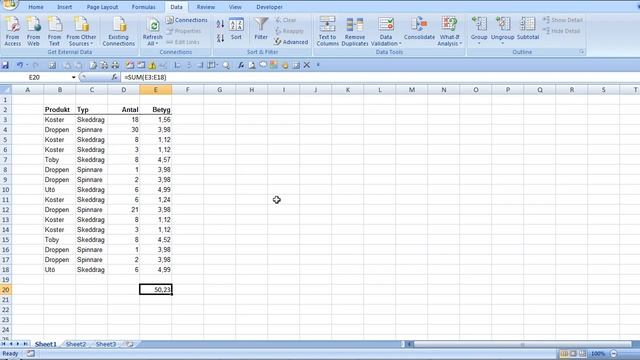Open the Outline dialog launcher

(x=581, y=52)
